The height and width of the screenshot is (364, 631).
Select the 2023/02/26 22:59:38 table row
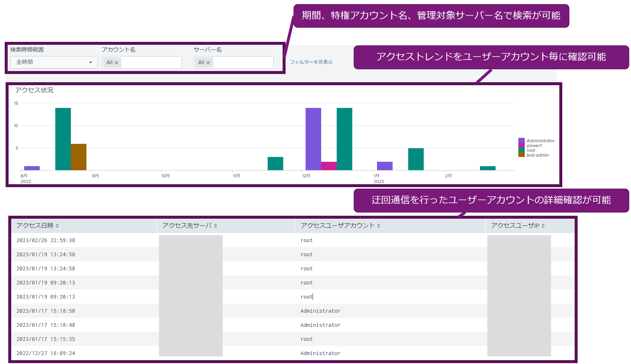pyautogui.click(x=46, y=240)
